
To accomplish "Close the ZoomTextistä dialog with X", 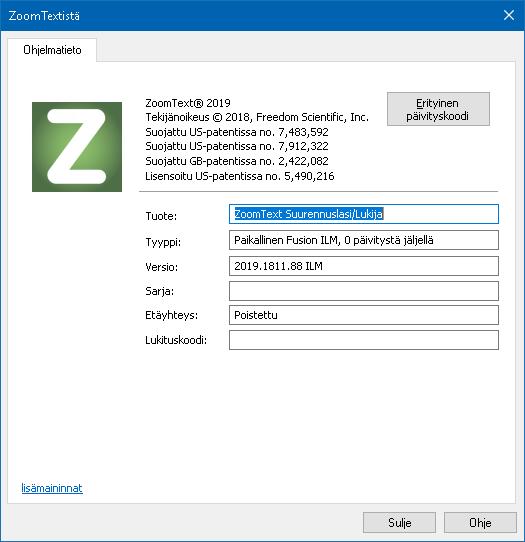I will [x=508, y=15].
